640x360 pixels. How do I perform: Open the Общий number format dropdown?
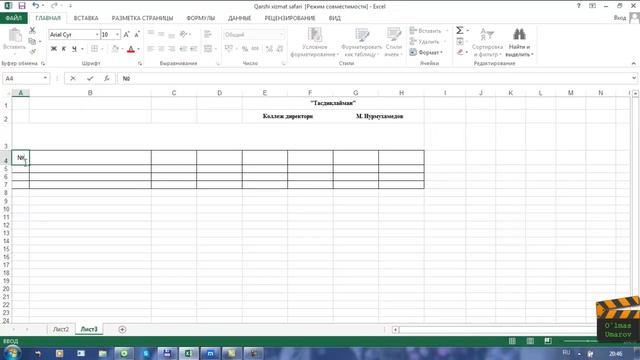coord(281,35)
